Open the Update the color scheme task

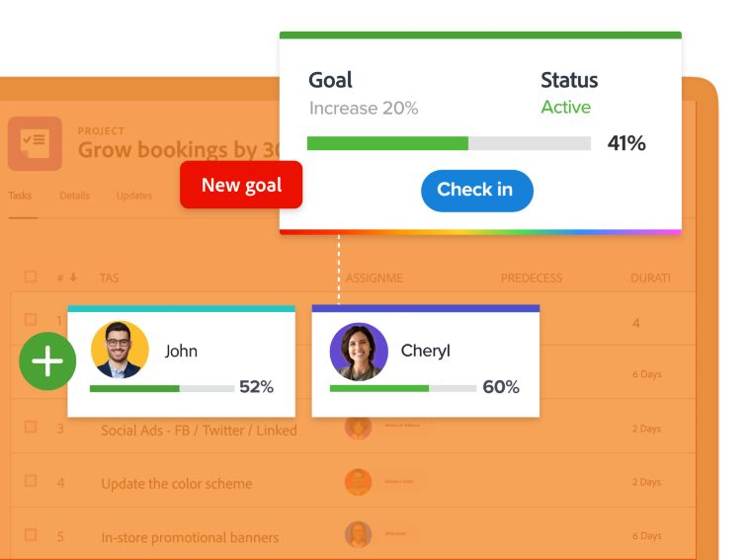[x=177, y=484]
